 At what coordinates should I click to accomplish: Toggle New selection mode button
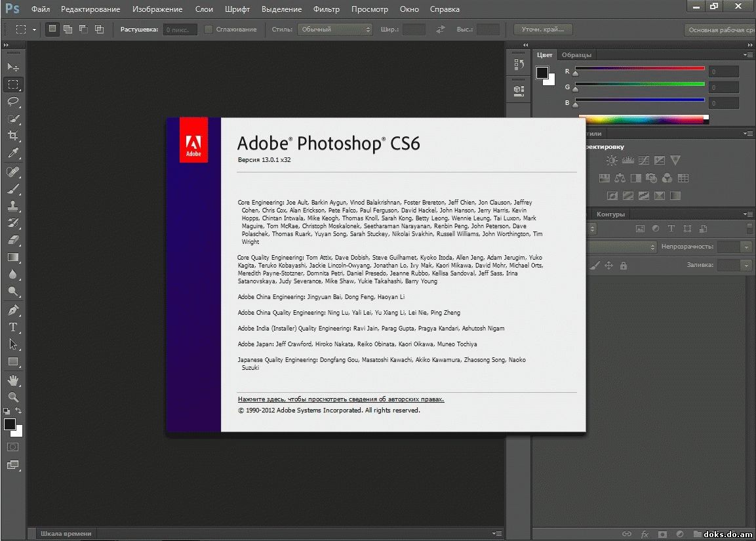click(52, 29)
